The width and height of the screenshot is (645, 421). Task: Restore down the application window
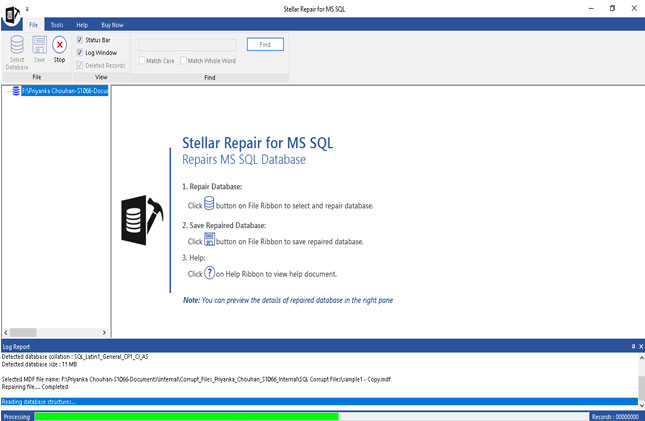[x=613, y=9]
